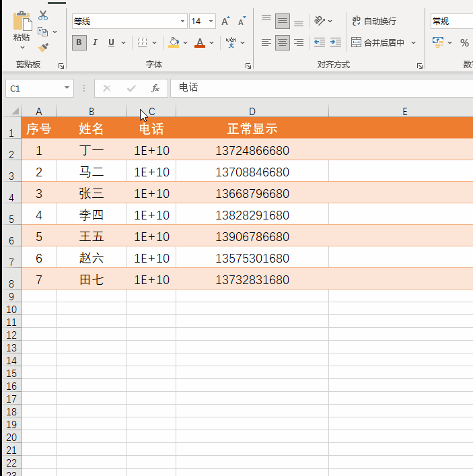Image resolution: width=473 pixels, height=476 pixels.
Task: Open the copy options dropdown arrow
Action: (55, 32)
